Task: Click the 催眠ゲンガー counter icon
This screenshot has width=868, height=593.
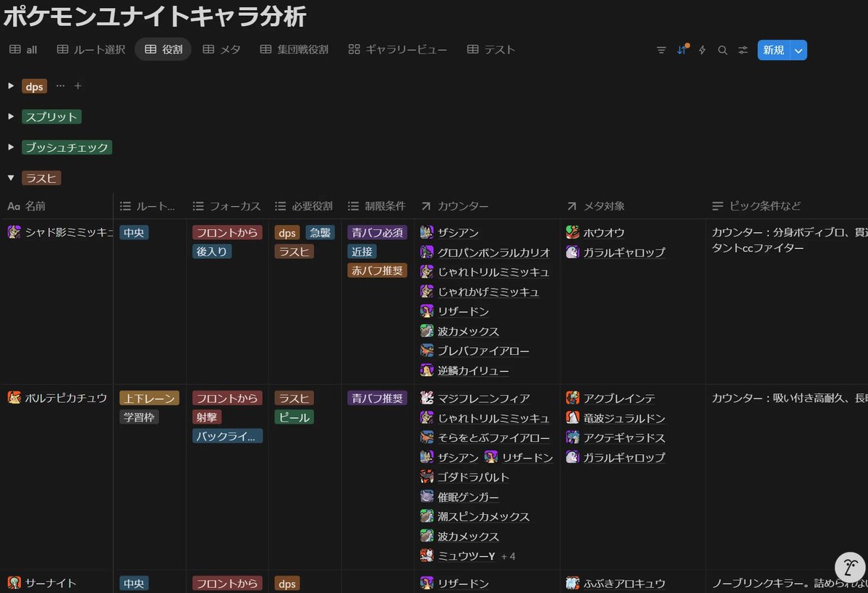Action: point(427,497)
